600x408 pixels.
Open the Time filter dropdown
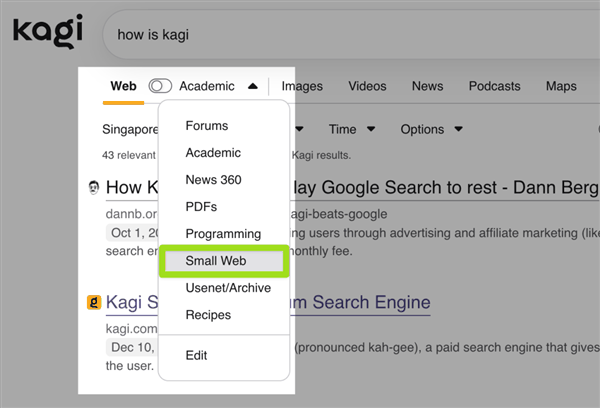point(352,129)
